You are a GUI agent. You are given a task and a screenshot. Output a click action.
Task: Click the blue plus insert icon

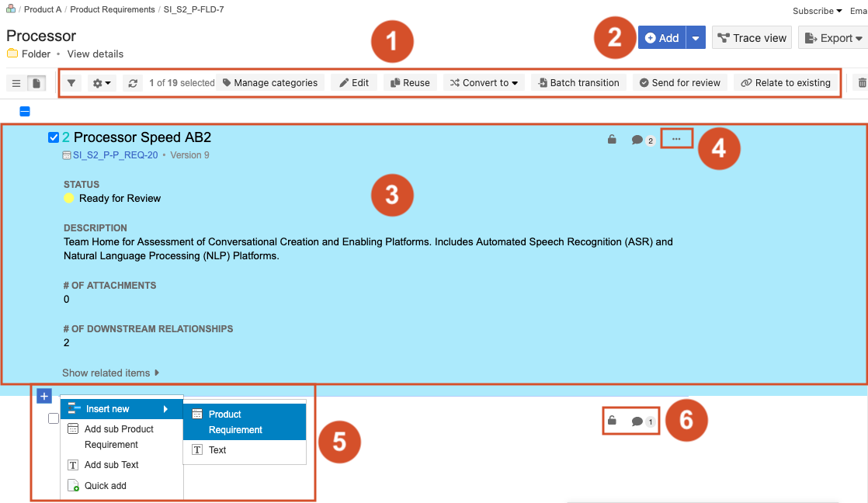[x=43, y=396]
